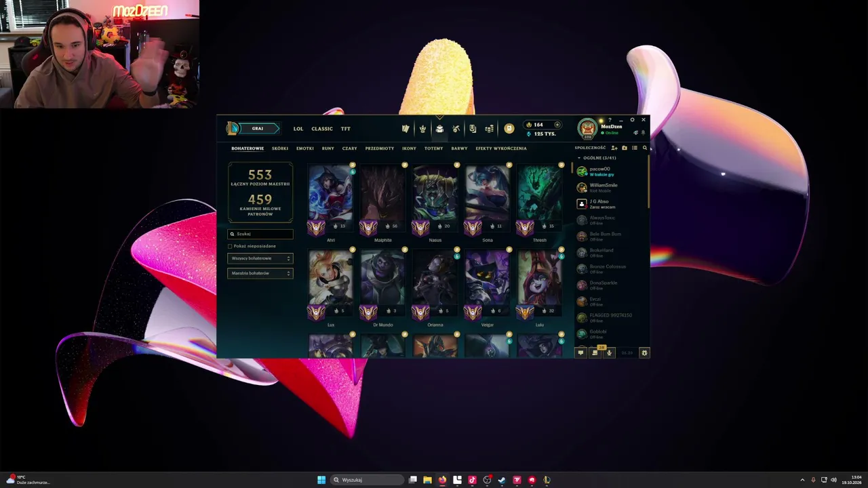The height and width of the screenshot is (488, 868).
Task: Click the Thresh champion card
Action: click(x=540, y=202)
